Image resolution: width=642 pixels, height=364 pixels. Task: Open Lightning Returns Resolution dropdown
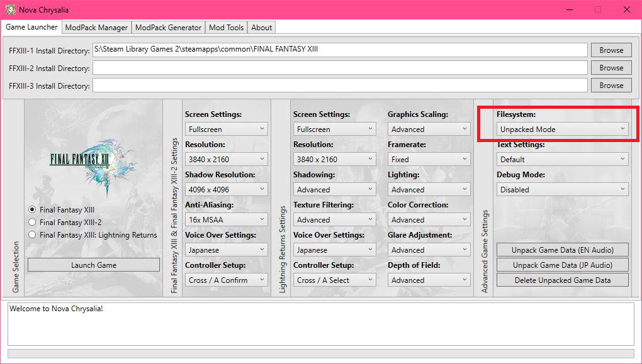[x=334, y=160]
